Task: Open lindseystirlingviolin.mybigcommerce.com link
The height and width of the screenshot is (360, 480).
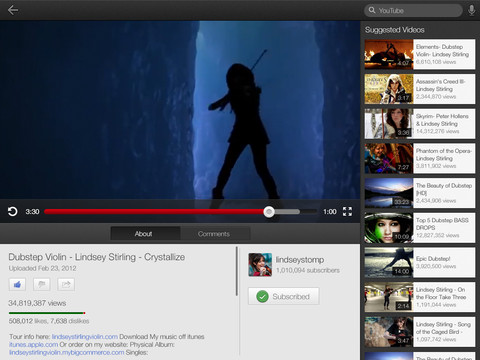Action: coord(67,352)
